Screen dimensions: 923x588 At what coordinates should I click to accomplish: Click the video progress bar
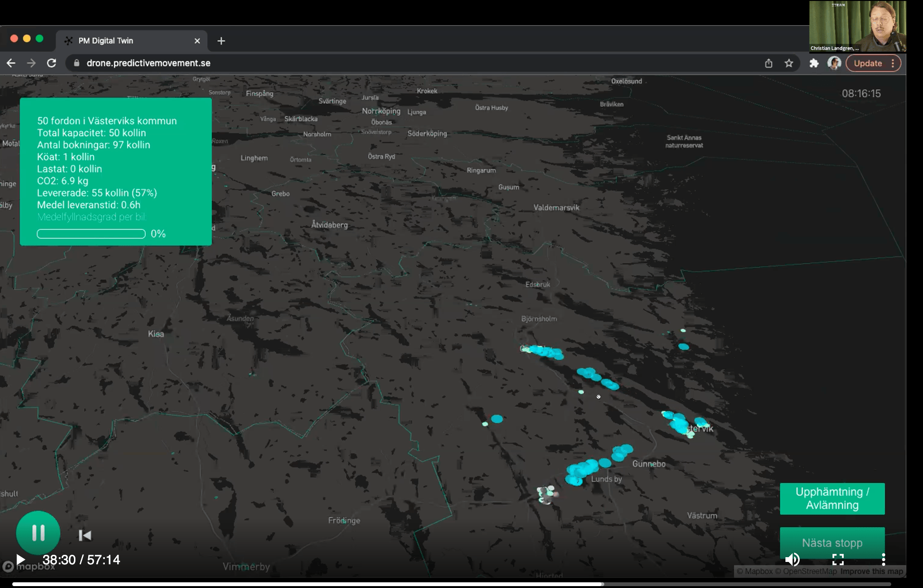(451, 584)
